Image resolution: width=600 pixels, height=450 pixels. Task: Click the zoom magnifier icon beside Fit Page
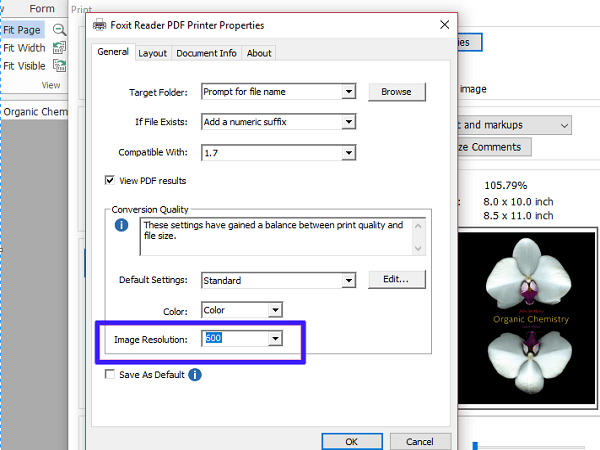tap(60, 30)
